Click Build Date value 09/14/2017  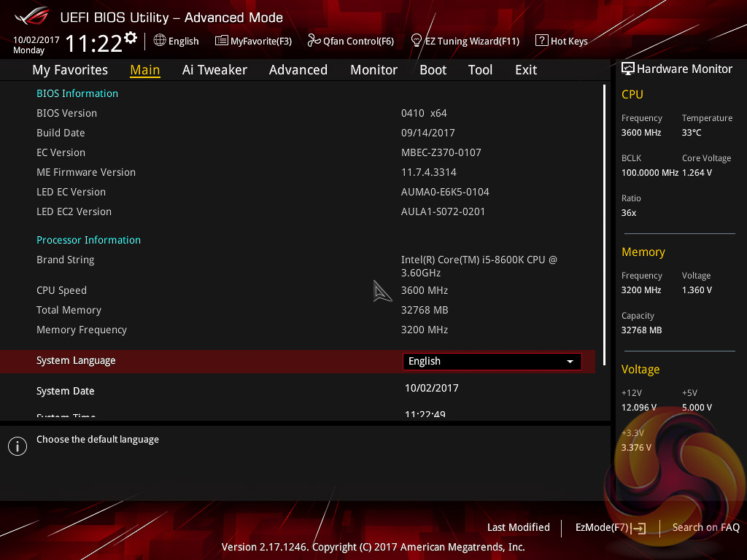tap(427, 133)
